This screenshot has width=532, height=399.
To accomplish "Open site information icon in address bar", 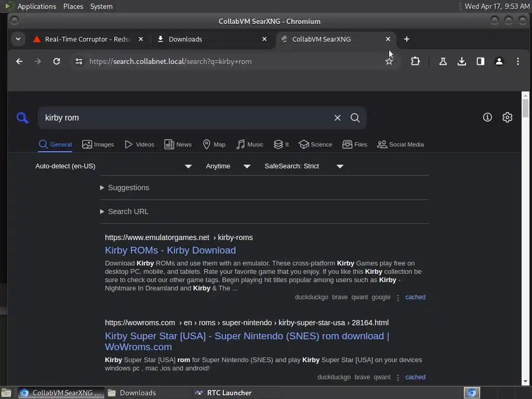I will coord(79,61).
